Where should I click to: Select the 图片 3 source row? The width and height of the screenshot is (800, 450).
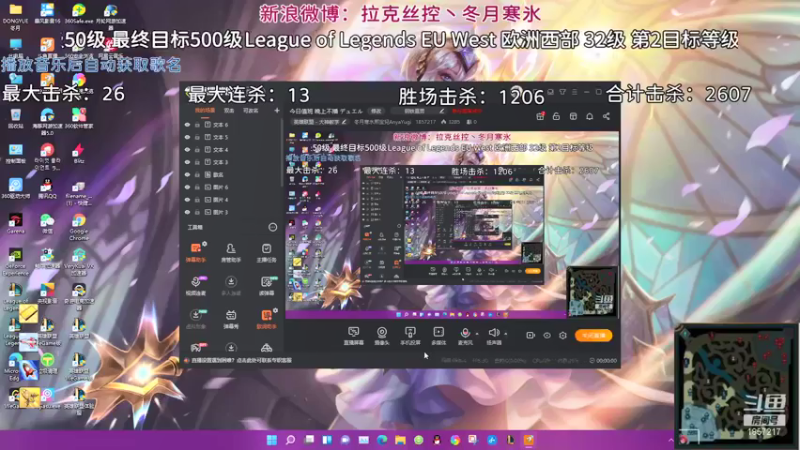tap(231, 212)
